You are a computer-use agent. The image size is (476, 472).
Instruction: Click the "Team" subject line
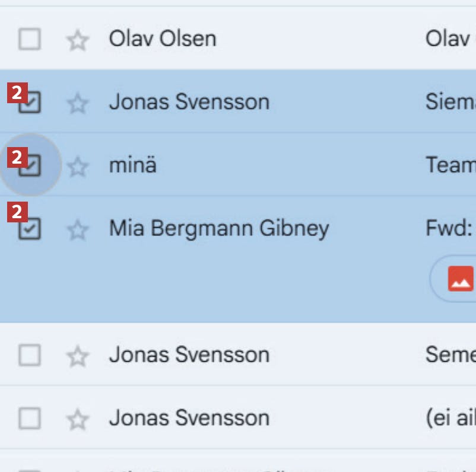pos(450,165)
